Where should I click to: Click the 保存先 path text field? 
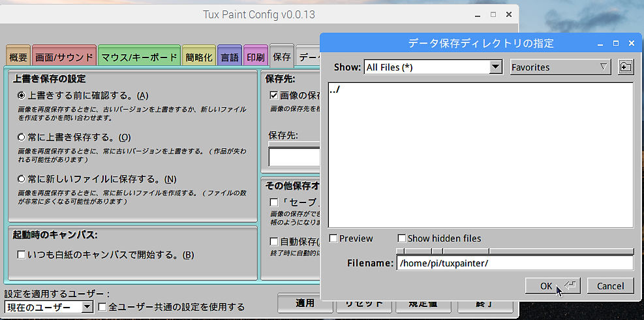pos(294,157)
